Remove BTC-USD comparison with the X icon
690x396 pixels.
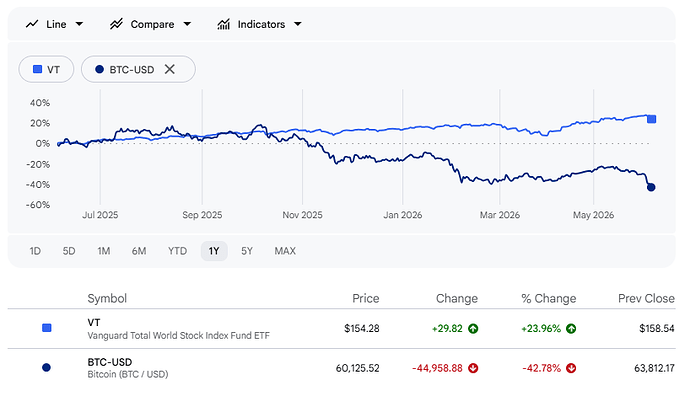[x=169, y=69]
